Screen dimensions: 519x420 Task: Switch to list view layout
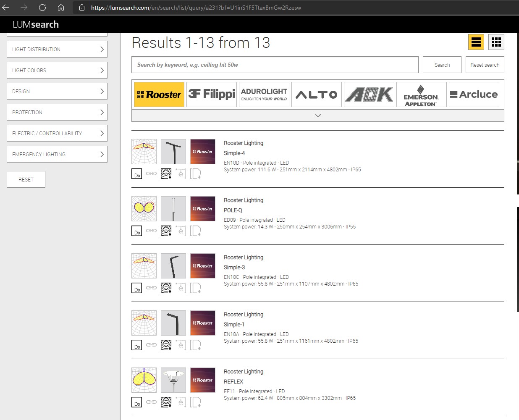point(476,42)
